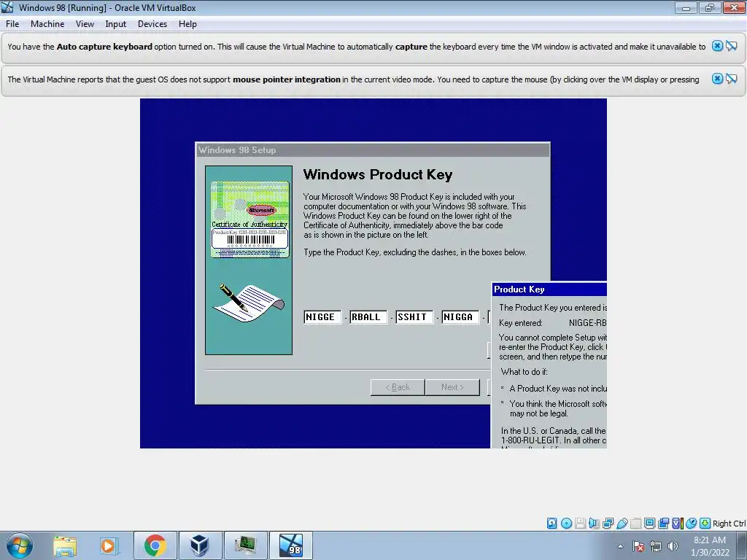This screenshot has height=560, width=747.
Task: Click the Show desktop strip on the taskbar
Action: pos(742,545)
